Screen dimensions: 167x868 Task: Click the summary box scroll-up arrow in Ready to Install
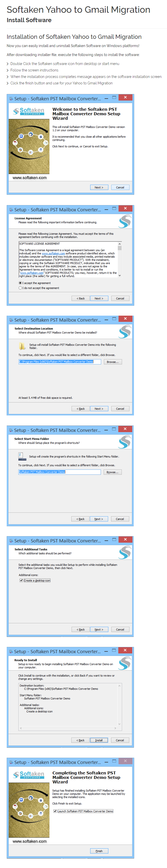pyautogui.click(x=120, y=686)
